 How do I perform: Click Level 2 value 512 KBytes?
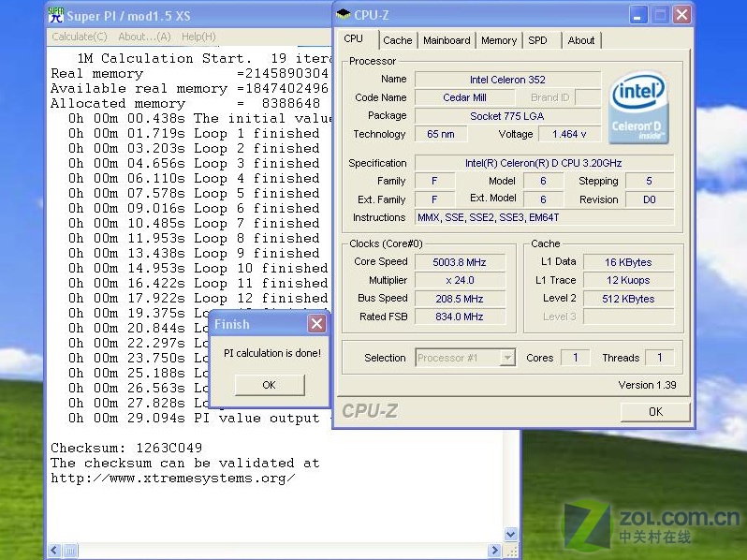point(628,299)
